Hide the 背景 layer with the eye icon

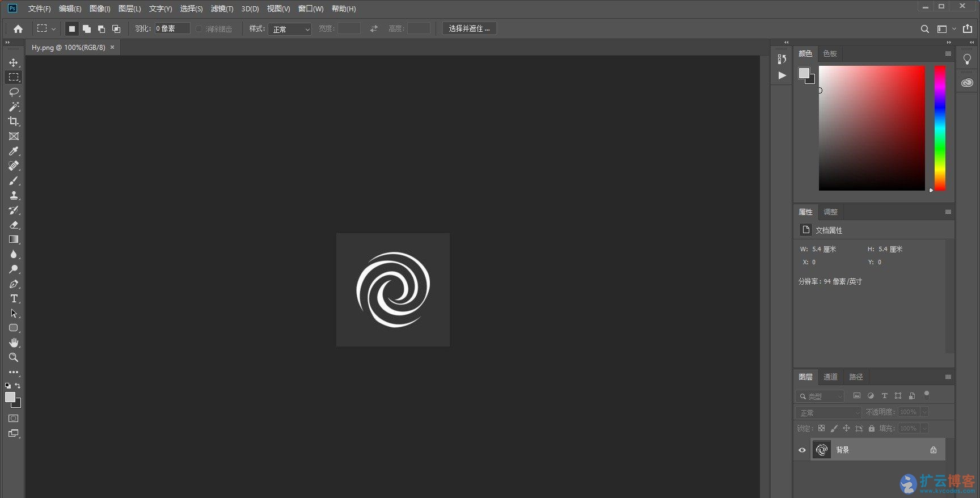(802, 450)
